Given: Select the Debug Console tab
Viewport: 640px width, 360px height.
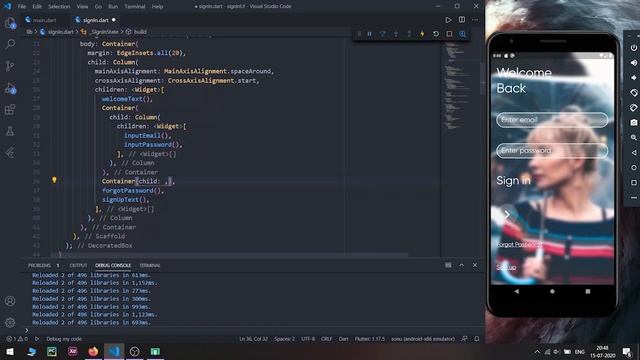Looking at the screenshot, I should coord(113,265).
